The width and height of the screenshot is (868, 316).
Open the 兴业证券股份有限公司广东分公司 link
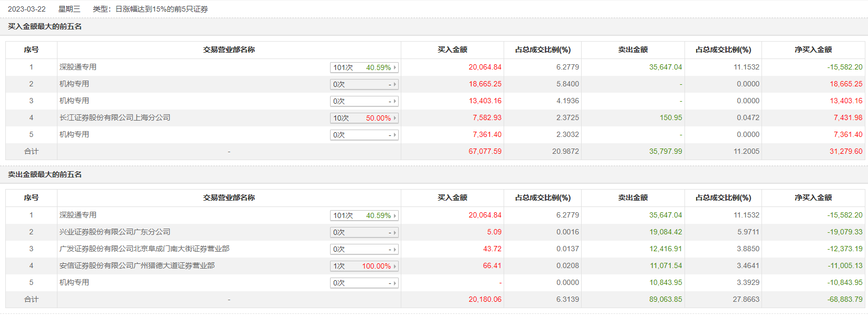tap(115, 232)
